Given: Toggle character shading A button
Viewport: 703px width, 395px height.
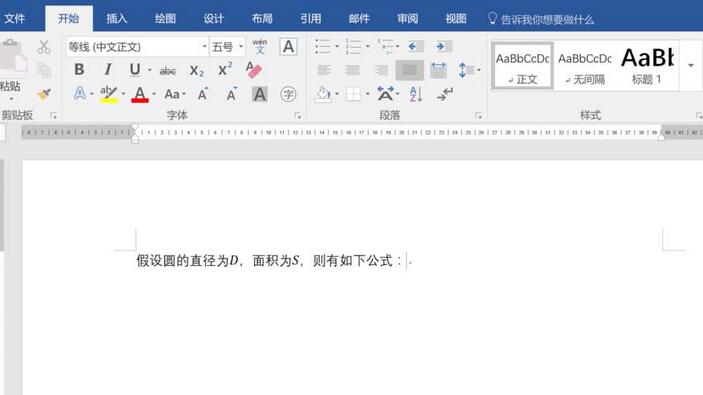Looking at the screenshot, I should (260, 94).
